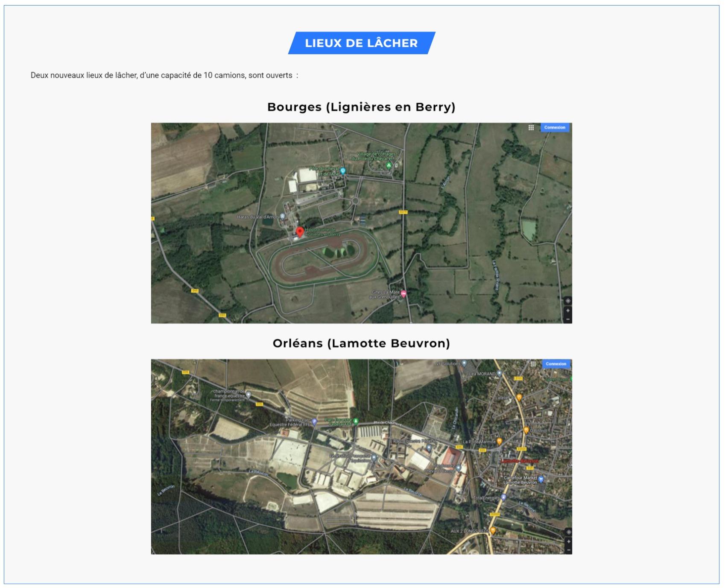Zoom out on the Bourges map

567,319
